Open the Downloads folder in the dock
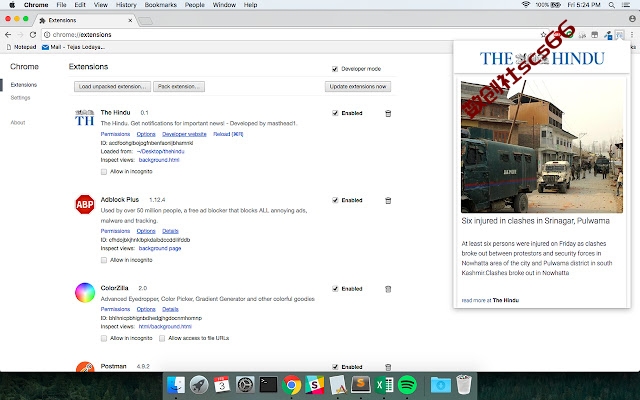 tap(441, 384)
